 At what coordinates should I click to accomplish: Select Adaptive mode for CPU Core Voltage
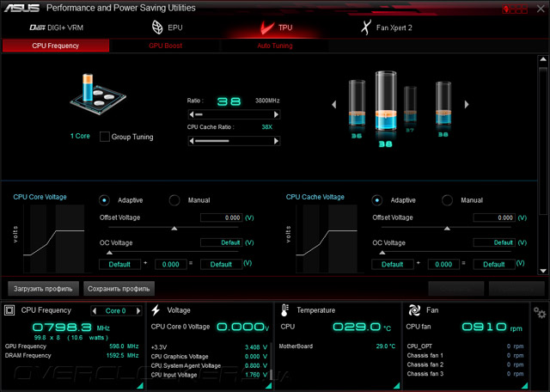(x=104, y=200)
